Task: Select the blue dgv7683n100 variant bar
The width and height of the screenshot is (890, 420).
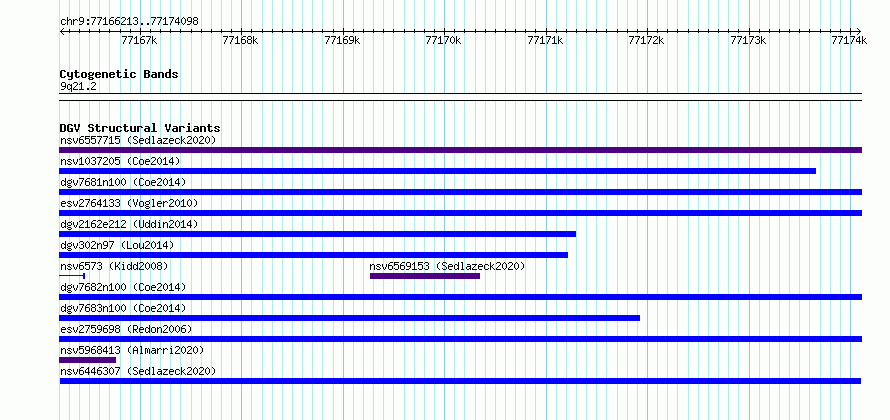Action: 350,318
